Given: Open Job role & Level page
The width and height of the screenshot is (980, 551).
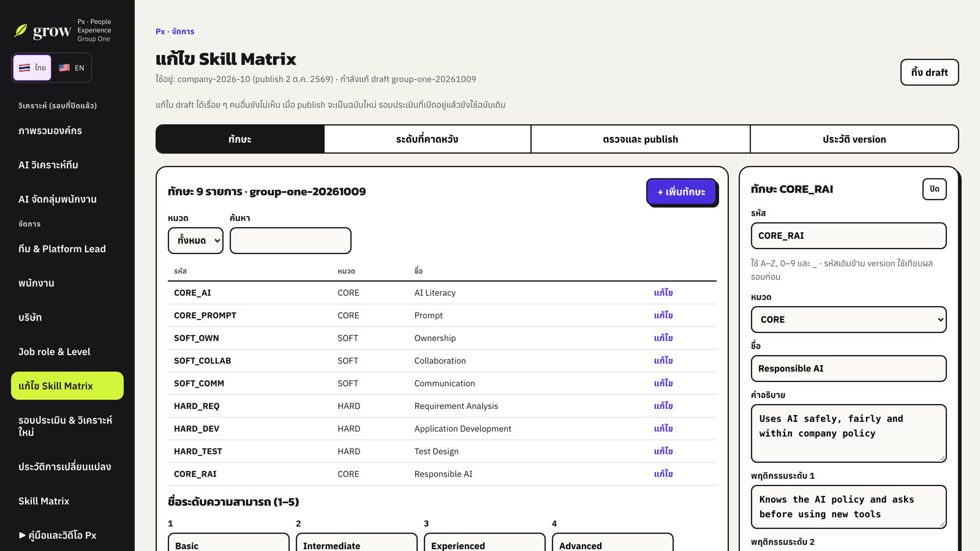Looking at the screenshot, I should [67, 352].
